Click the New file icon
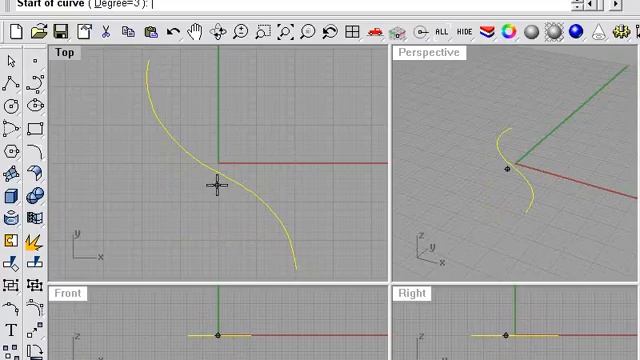 click(x=16, y=32)
